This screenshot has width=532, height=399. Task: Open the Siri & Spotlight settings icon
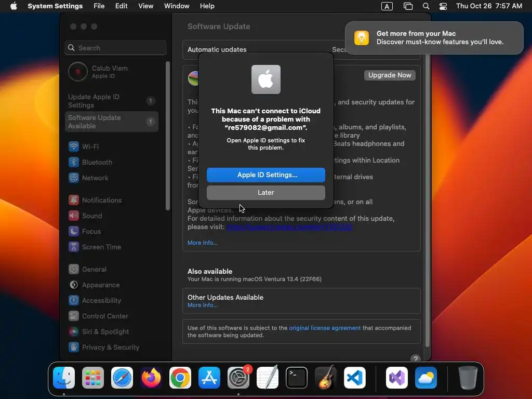(x=74, y=332)
